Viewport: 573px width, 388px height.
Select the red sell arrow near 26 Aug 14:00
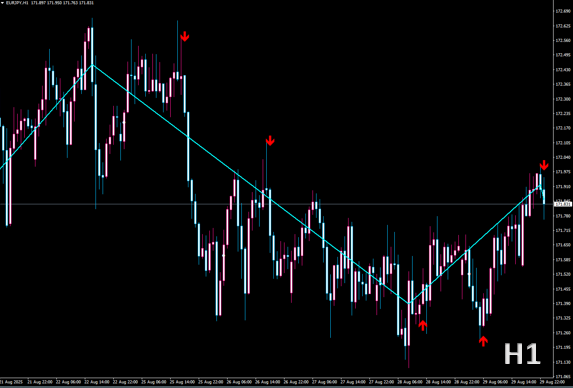[x=270, y=140]
